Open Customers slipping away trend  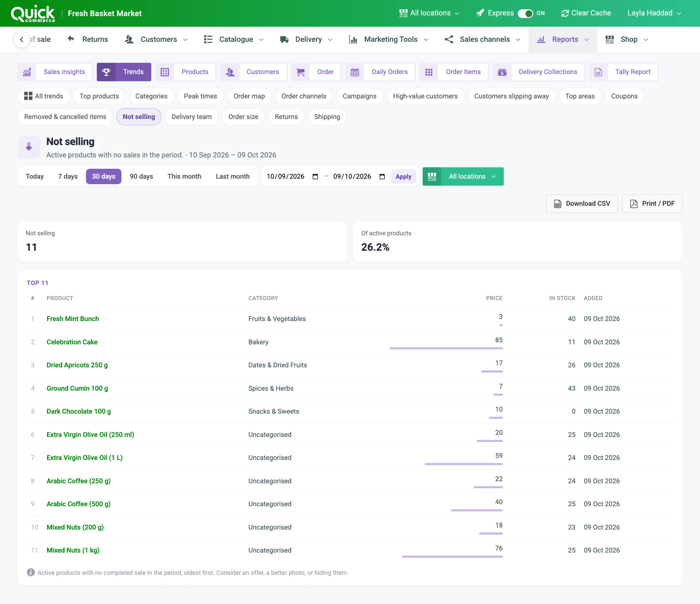pyautogui.click(x=511, y=96)
